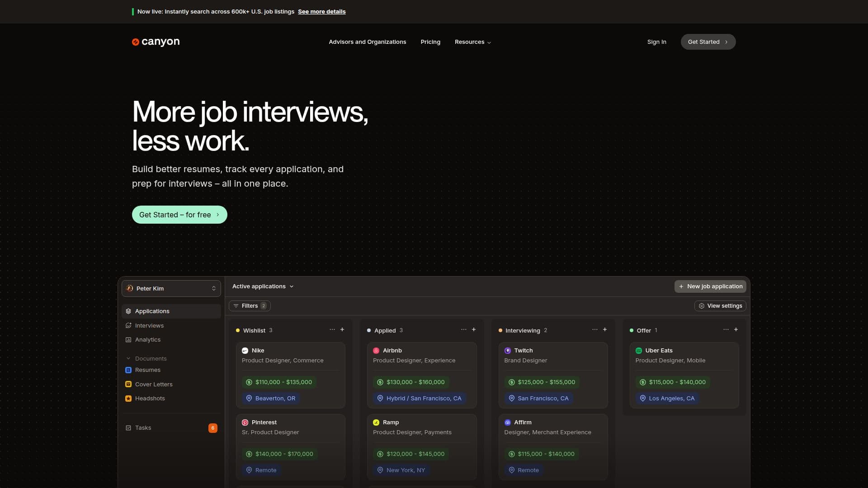Click the Los Angeles, CA location tag
Image resolution: width=868 pixels, height=488 pixels.
click(667, 399)
